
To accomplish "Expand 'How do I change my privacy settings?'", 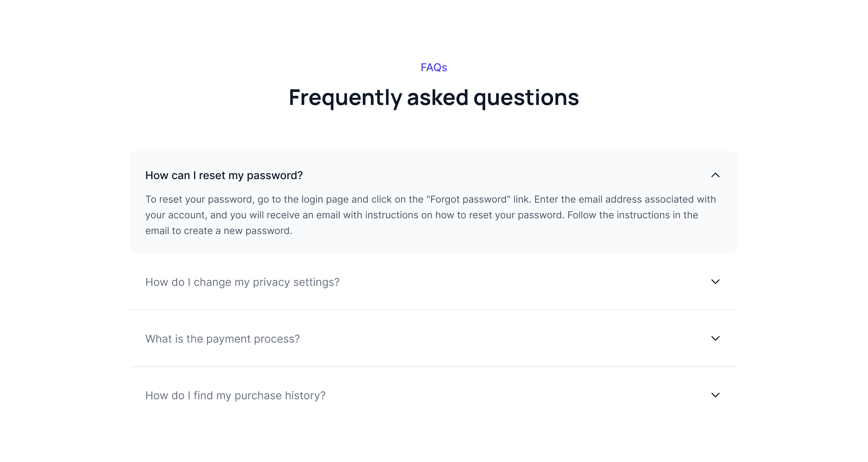I will 242,282.
